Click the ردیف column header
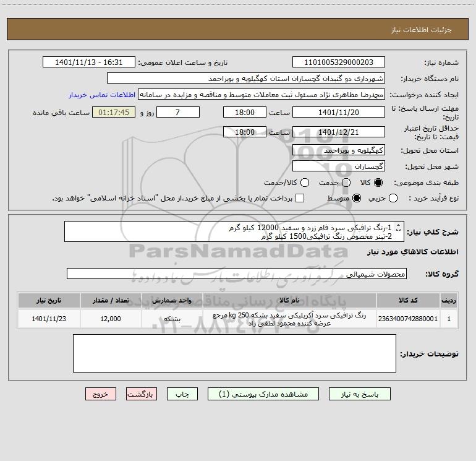 pyautogui.click(x=449, y=301)
